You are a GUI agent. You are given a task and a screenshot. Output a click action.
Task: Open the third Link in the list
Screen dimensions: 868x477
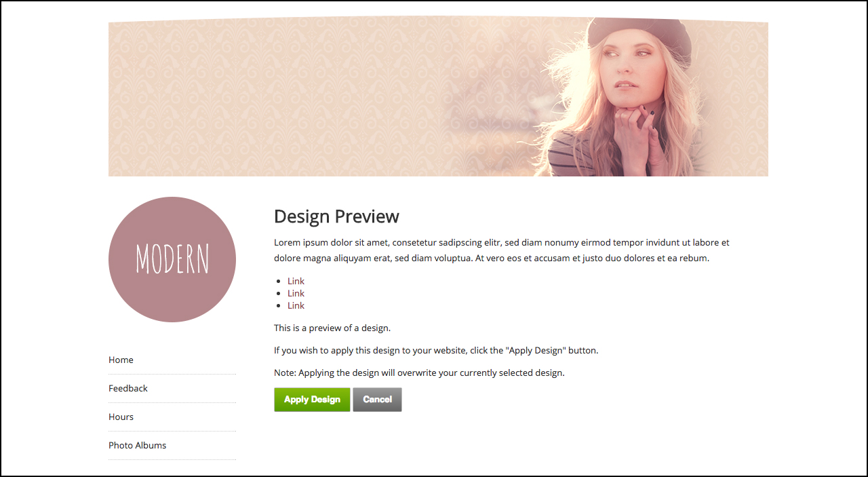[x=296, y=305]
